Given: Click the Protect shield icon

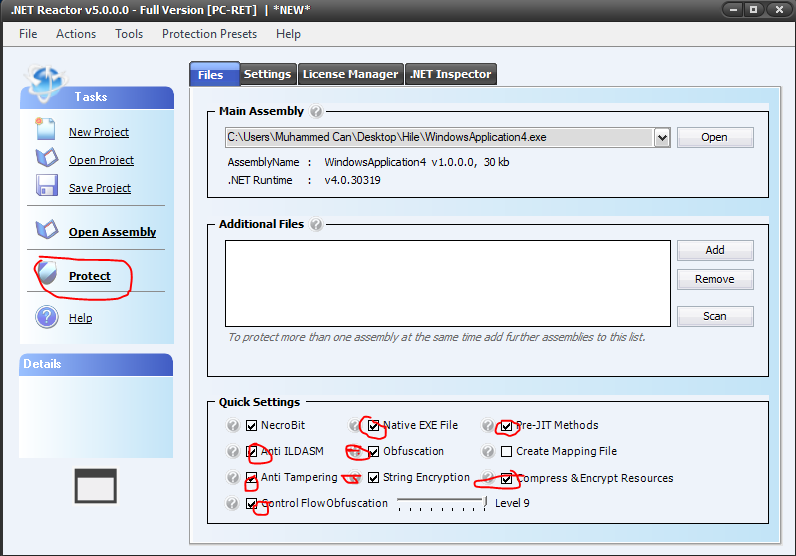Looking at the screenshot, I should tap(47, 273).
